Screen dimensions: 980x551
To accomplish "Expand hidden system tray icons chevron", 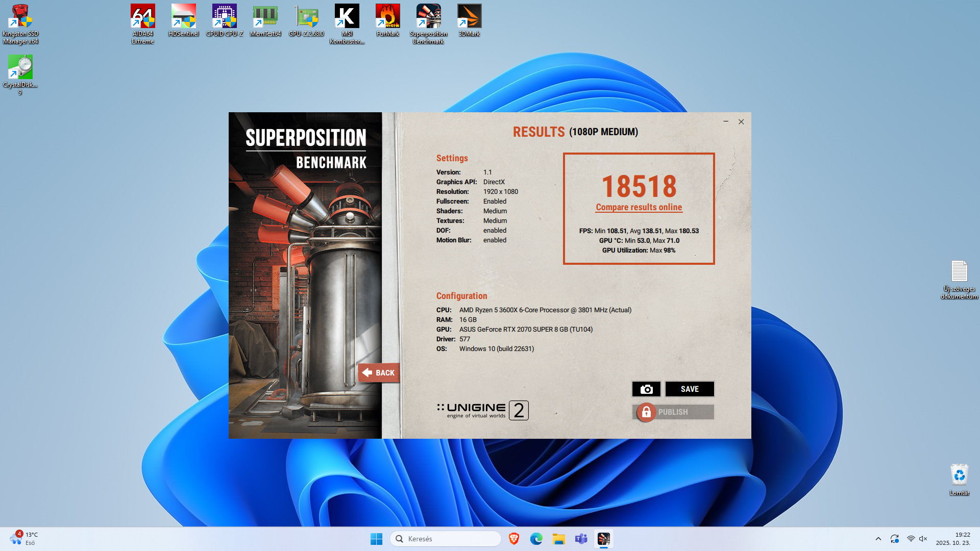I will click(x=878, y=539).
